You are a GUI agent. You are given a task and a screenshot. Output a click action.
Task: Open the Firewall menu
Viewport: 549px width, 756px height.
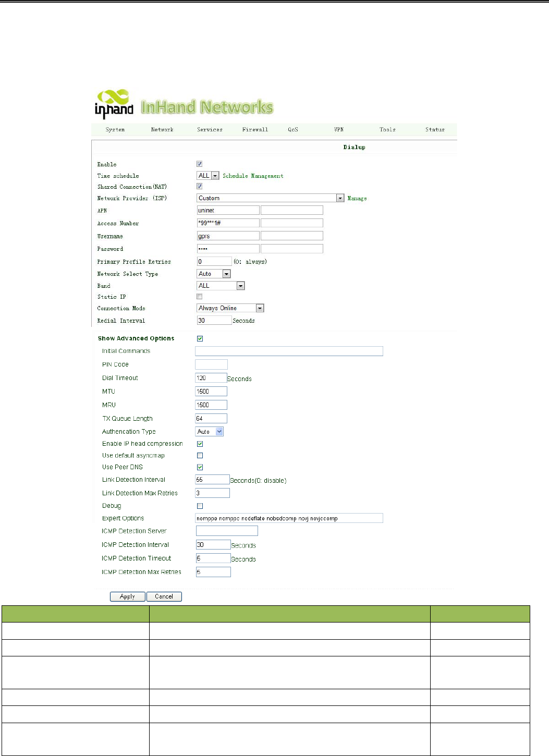coord(255,130)
